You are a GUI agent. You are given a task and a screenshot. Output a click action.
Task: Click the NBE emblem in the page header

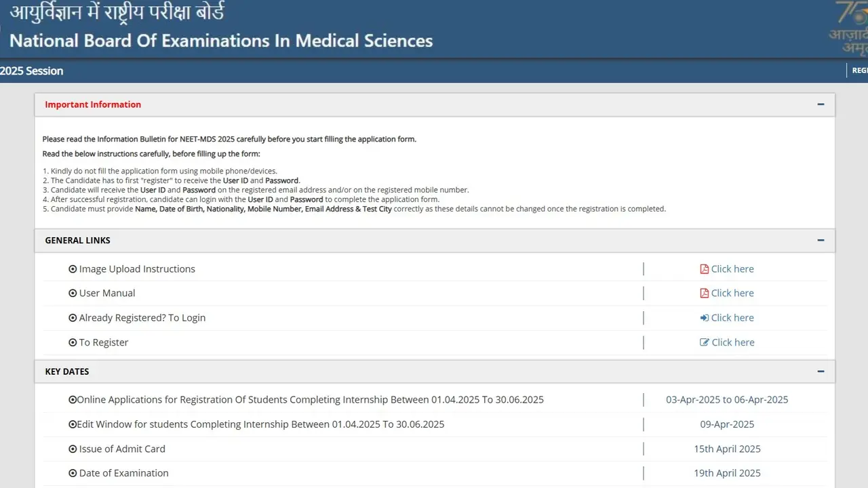[x=3, y=27]
